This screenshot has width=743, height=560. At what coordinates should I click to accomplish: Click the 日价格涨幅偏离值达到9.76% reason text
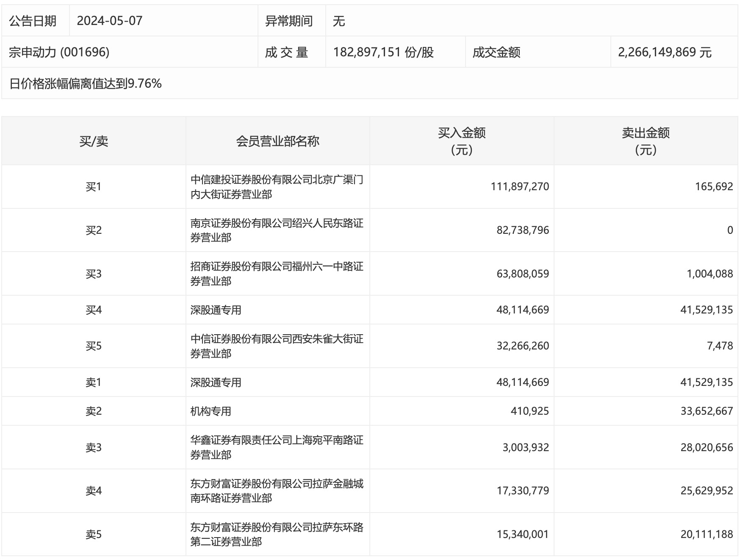86,83
